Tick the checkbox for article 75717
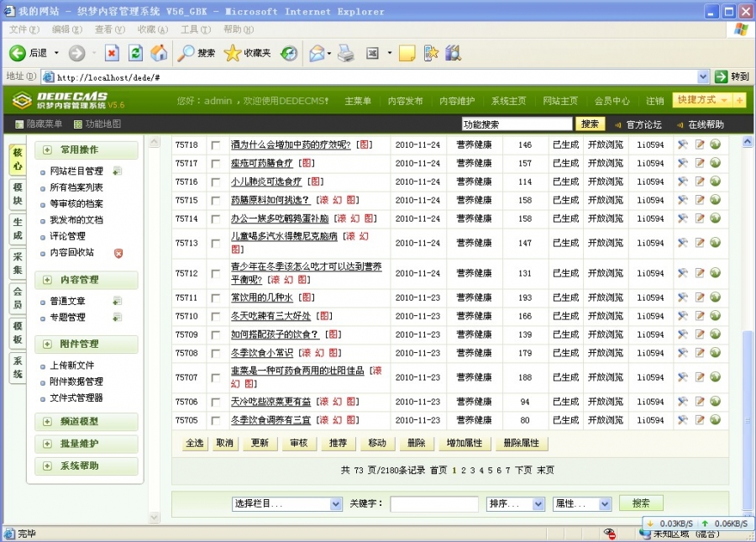This screenshot has width=756, height=542. pos(216,164)
